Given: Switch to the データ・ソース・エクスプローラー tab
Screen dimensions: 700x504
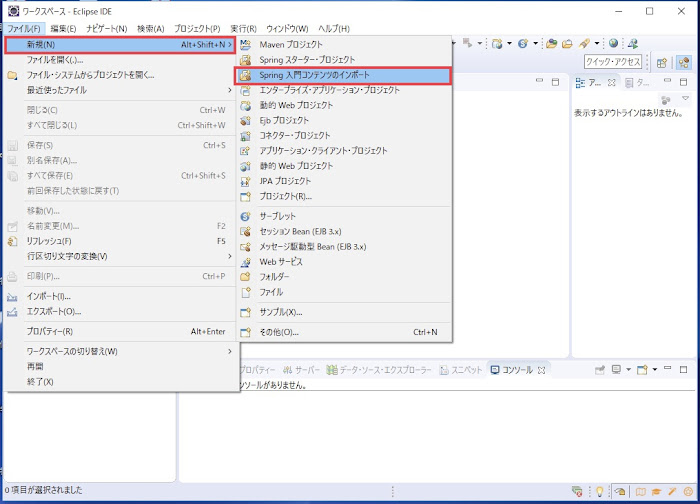Looking at the screenshot, I should coord(379,370).
